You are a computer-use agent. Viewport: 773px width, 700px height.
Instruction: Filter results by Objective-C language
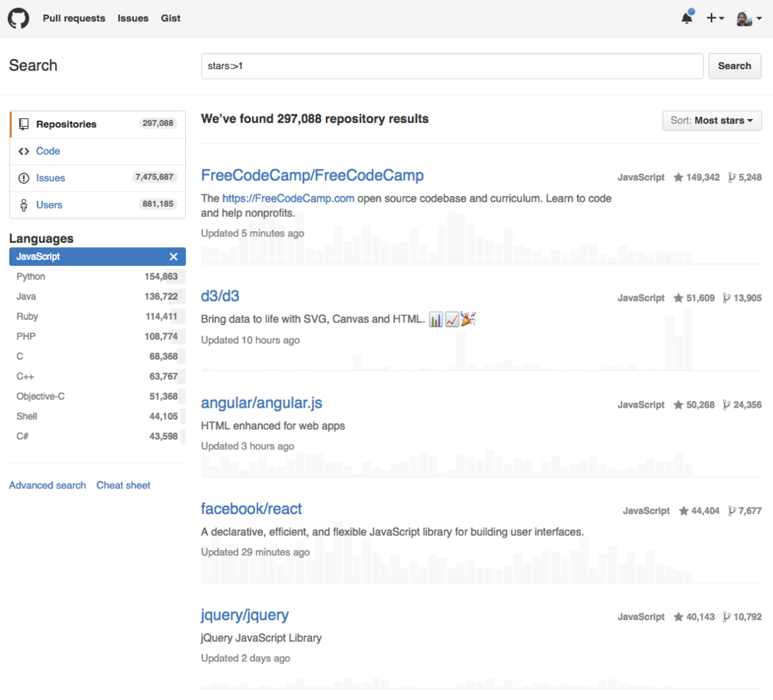(x=98, y=397)
